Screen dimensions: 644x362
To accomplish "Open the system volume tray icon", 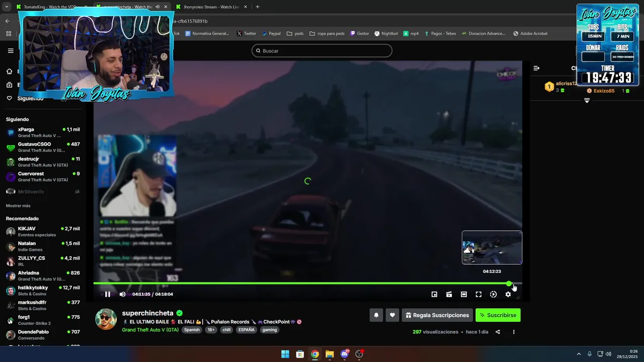I will point(608,354).
